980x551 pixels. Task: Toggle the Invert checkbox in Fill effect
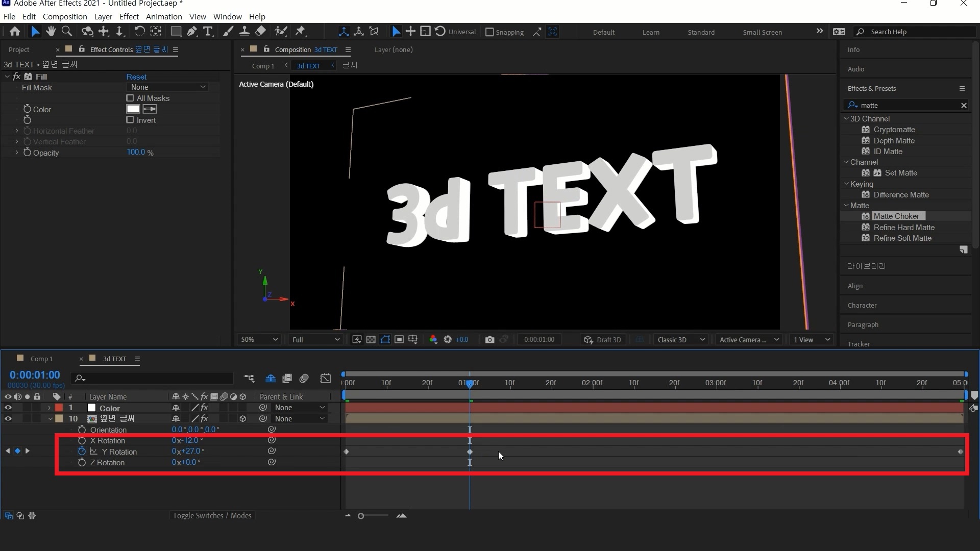tap(130, 120)
